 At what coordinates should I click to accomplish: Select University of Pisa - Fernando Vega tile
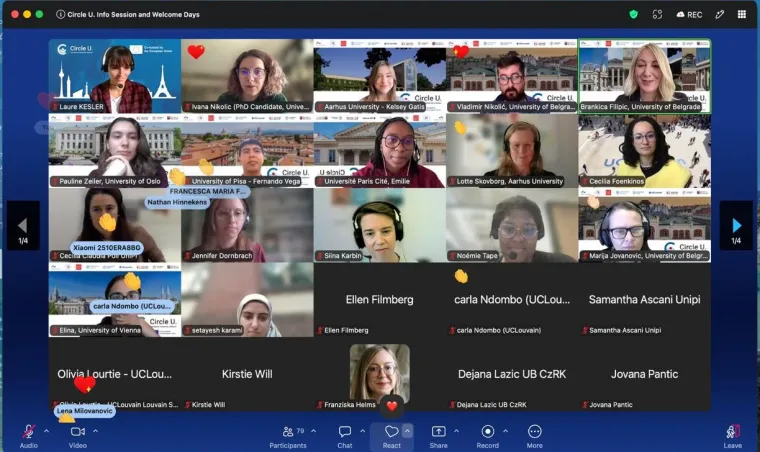tap(247, 151)
